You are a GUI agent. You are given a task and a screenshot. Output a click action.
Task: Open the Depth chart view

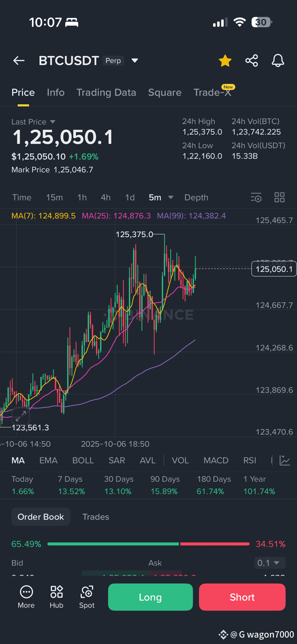pyautogui.click(x=196, y=198)
